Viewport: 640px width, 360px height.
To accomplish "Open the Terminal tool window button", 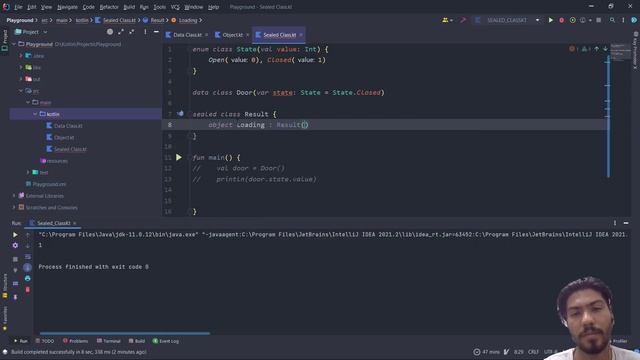I will tap(109, 341).
